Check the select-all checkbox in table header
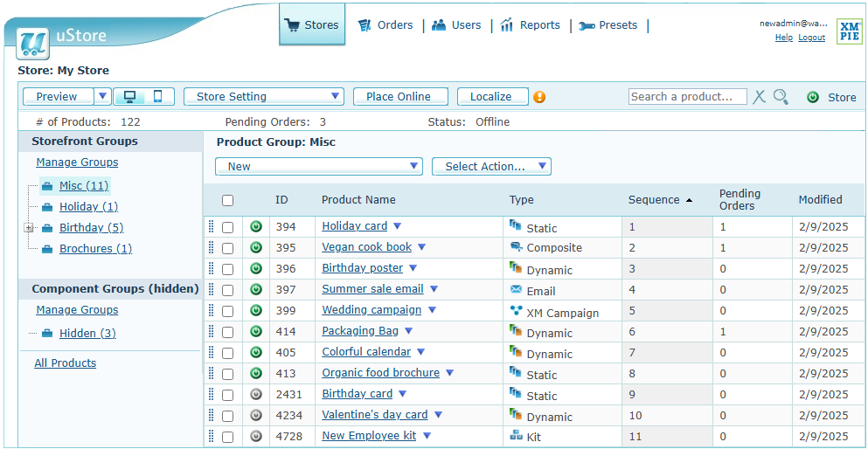The width and height of the screenshot is (868, 449). point(227,200)
